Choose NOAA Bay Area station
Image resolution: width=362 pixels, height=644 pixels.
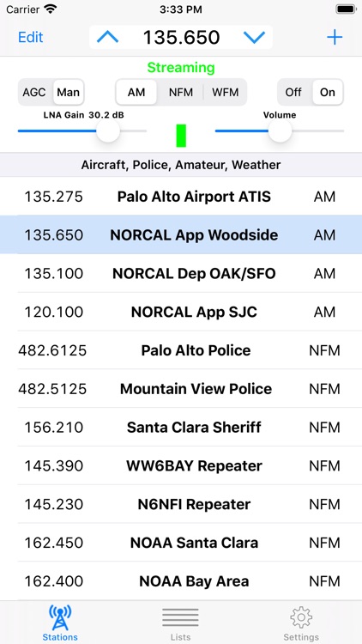(181, 580)
